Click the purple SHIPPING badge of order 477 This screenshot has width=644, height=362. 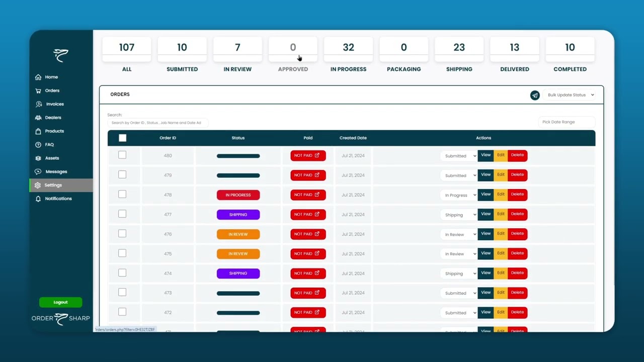coord(238,215)
